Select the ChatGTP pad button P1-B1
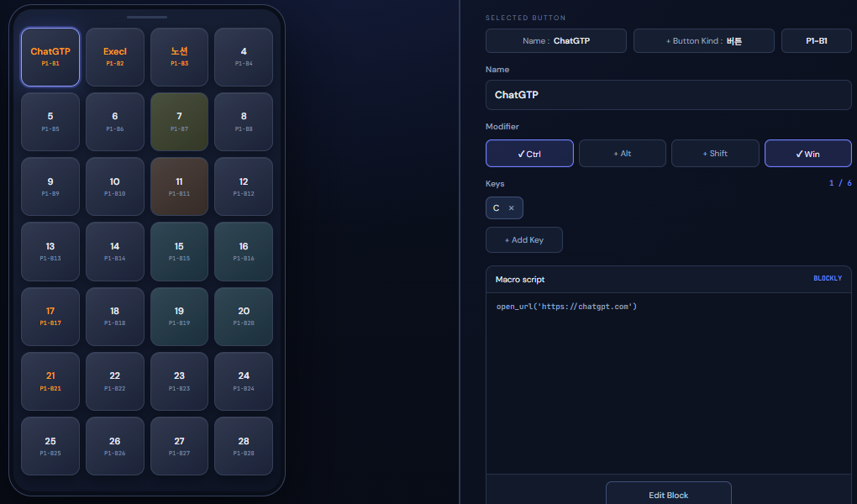 (50, 57)
